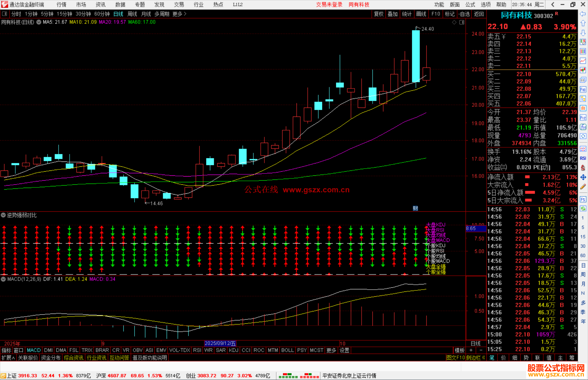Click the four-way move arrows icon

pos(583,177)
